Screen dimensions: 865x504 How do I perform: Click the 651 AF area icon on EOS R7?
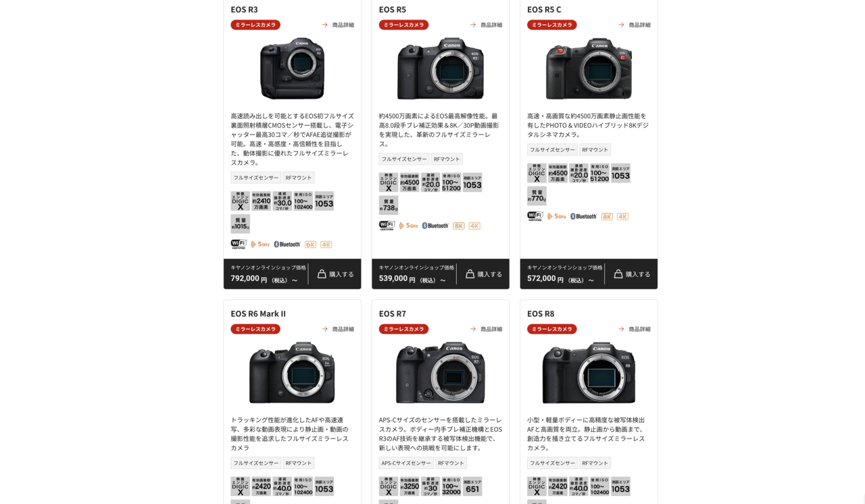click(472, 486)
